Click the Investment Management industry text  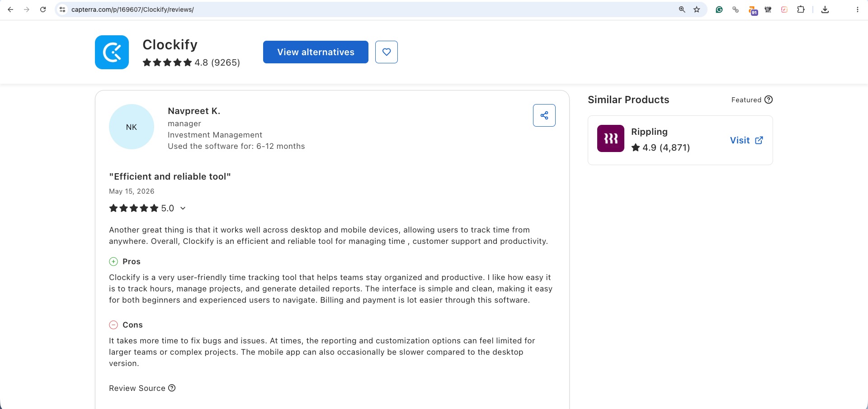click(x=215, y=135)
